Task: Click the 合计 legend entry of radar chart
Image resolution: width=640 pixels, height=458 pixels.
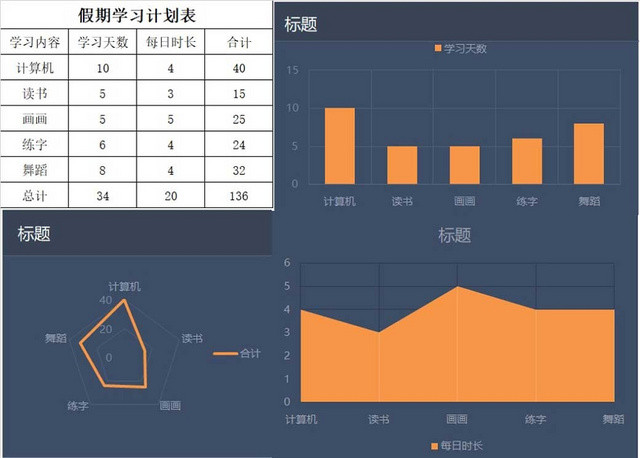Action: 237,353
